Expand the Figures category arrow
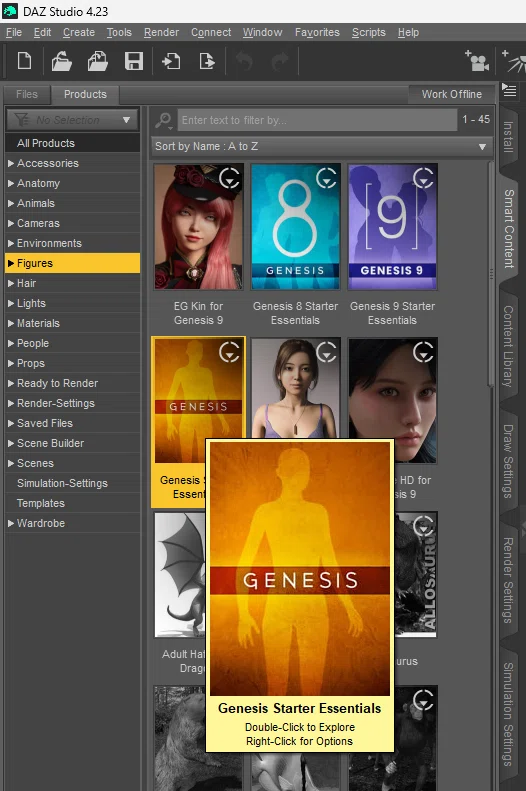Image resolution: width=526 pixels, height=791 pixels. pos(11,263)
